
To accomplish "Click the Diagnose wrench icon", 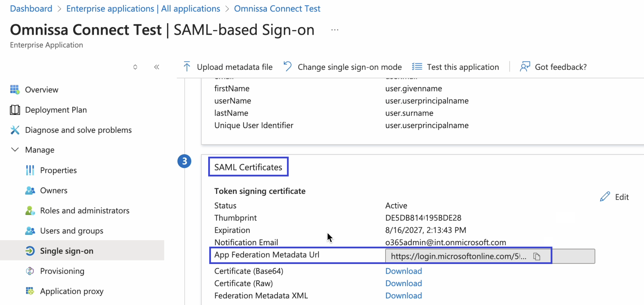I will pos(15,130).
